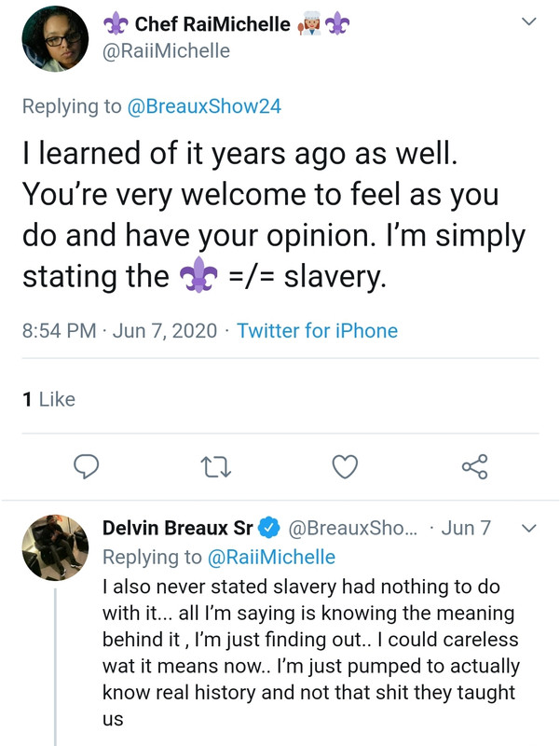Viewport: 560px width, 746px height.
Task: Retweet this tweet via retweet icon
Action: (215, 464)
